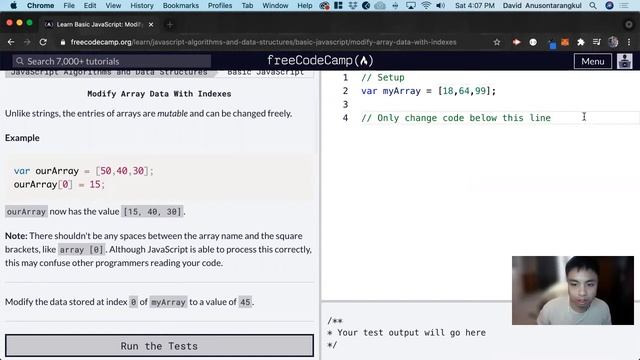Click the freeCodeCamp logo
640x360 pixels.
(320, 61)
